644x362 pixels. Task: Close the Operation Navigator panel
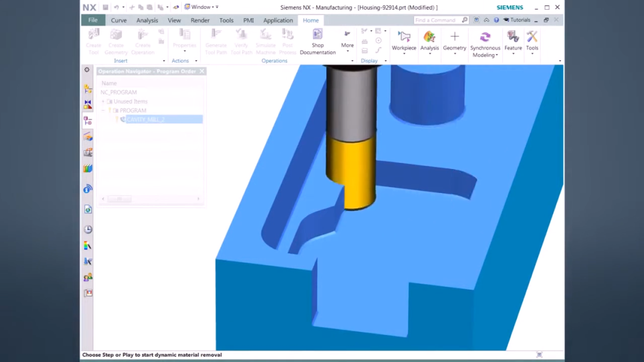(x=202, y=71)
